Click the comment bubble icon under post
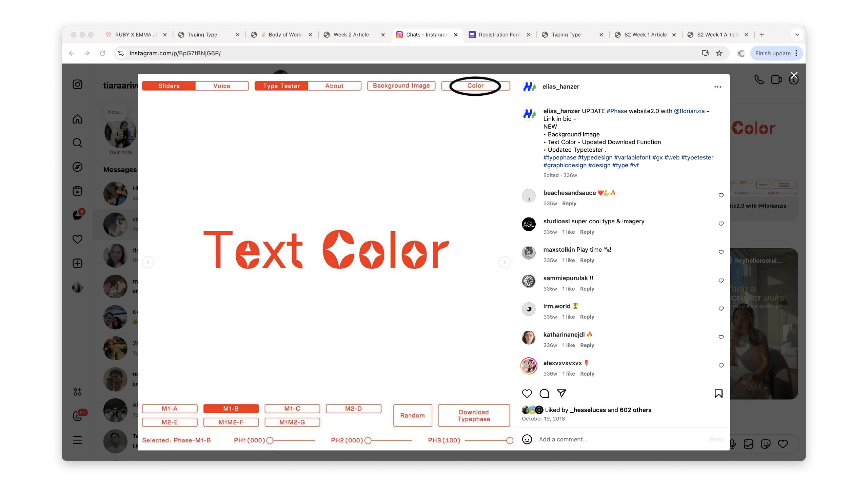Image resolution: width=868 pixels, height=494 pixels. point(544,393)
